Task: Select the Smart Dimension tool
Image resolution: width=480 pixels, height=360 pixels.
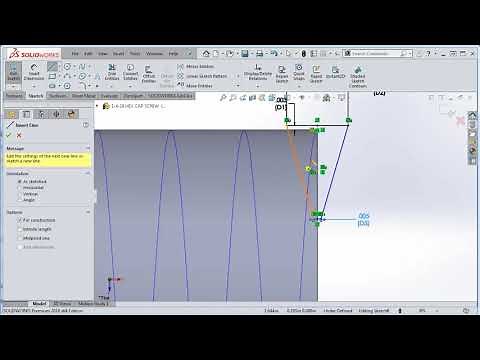Action: [x=34, y=71]
